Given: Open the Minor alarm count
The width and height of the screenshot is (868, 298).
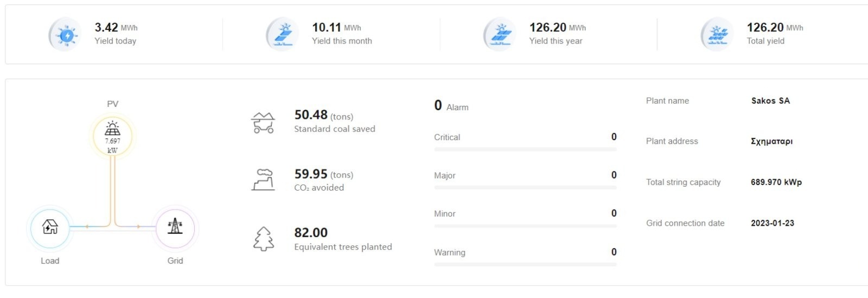Looking at the screenshot, I should 614,213.
